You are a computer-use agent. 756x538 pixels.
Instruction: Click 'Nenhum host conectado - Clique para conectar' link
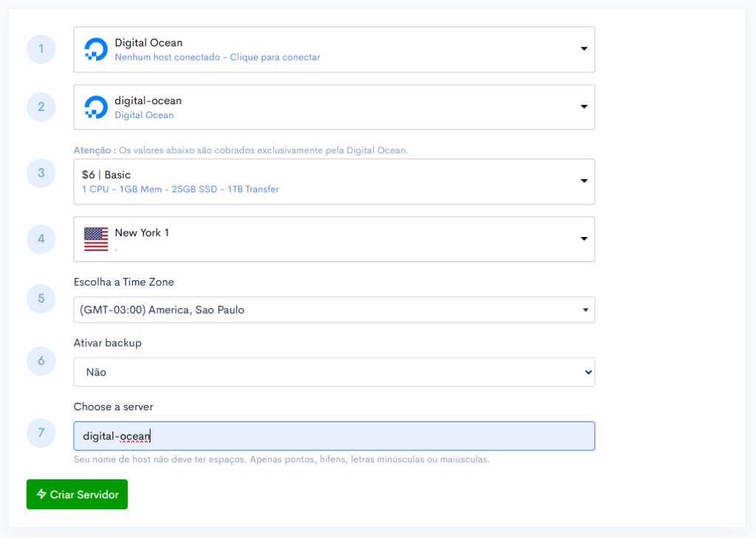click(x=218, y=58)
